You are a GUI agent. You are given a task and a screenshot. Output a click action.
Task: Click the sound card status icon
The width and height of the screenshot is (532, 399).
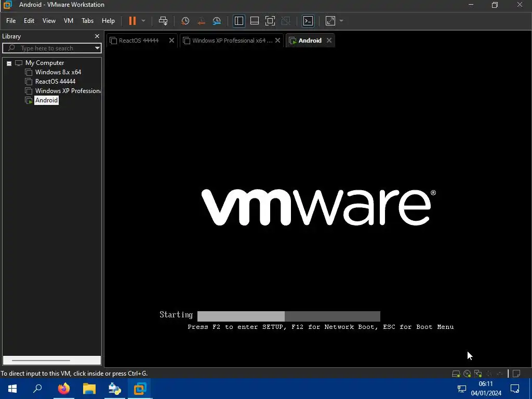point(489,374)
